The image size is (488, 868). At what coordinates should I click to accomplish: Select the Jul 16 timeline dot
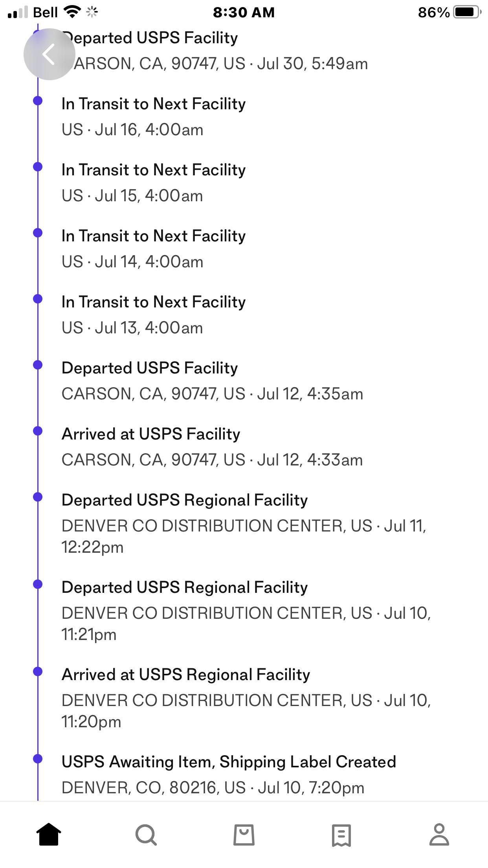(x=38, y=101)
